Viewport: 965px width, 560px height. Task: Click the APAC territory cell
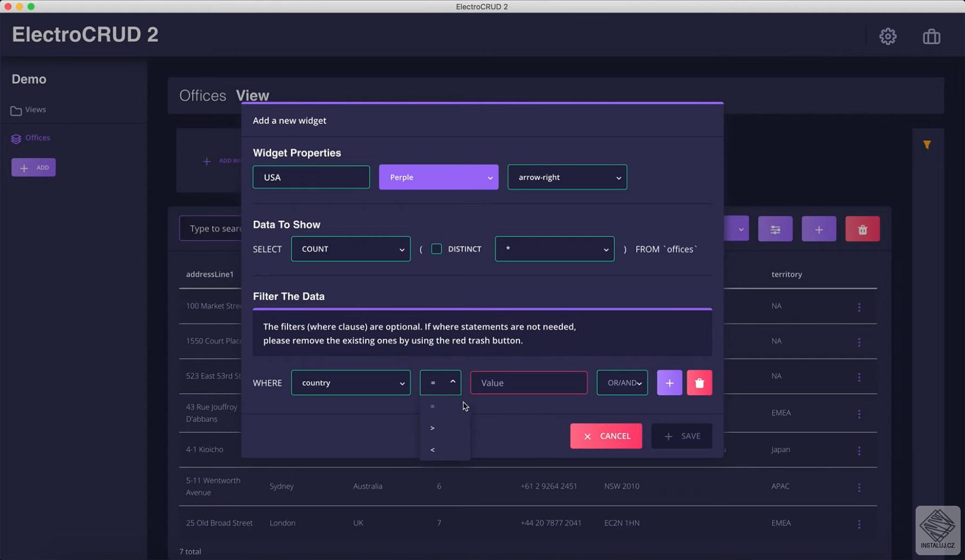pyautogui.click(x=780, y=486)
